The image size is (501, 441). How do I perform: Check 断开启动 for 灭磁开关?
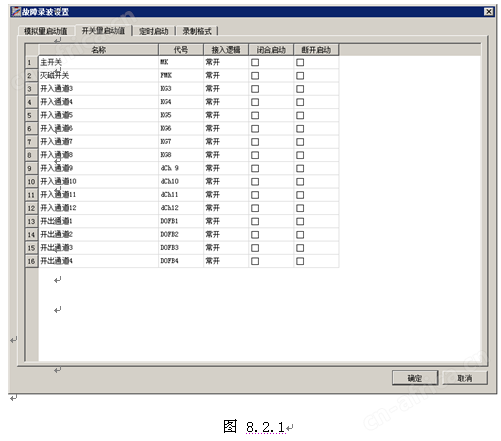click(x=300, y=76)
